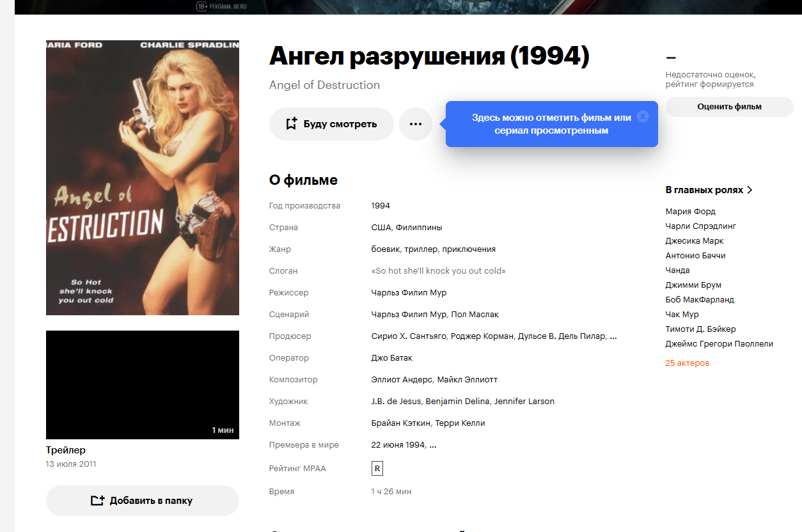
Task: Click the bookmark icon on Буду смотреть
Action: [x=291, y=124]
